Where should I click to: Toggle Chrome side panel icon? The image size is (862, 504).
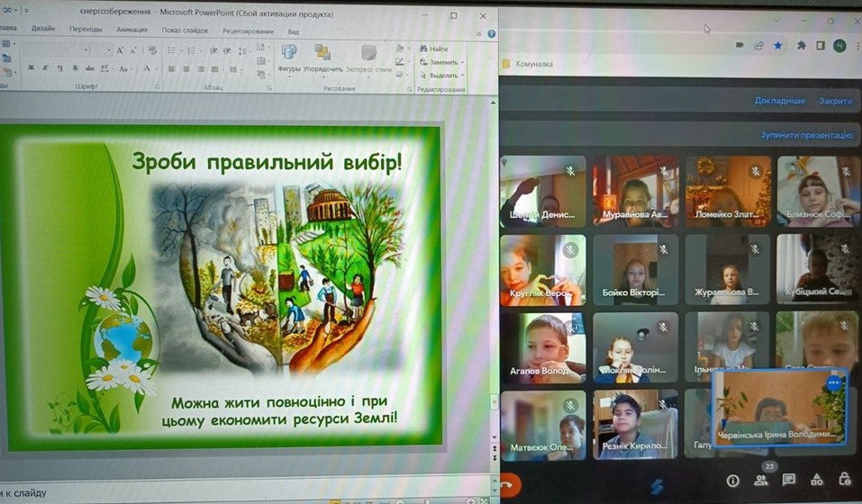821,45
